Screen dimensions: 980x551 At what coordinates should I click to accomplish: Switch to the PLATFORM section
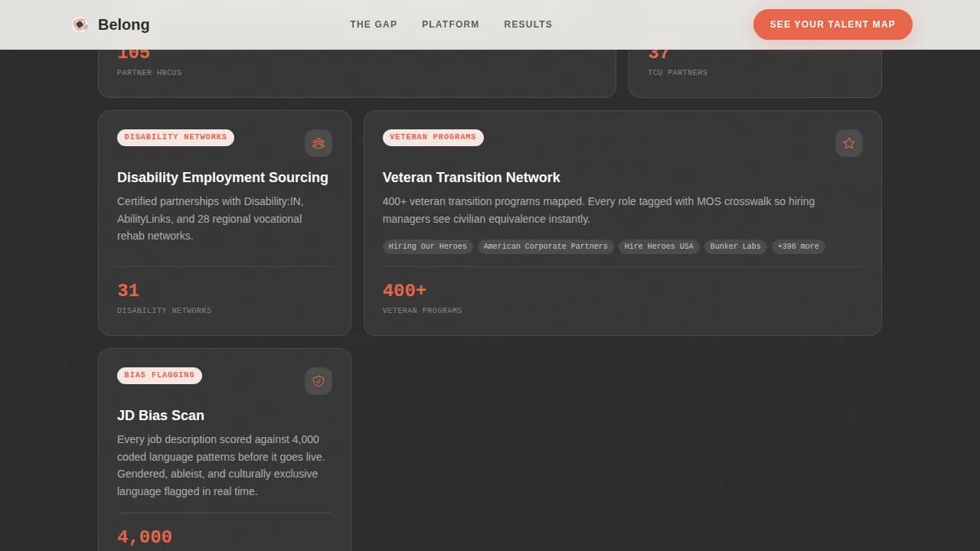450,24
